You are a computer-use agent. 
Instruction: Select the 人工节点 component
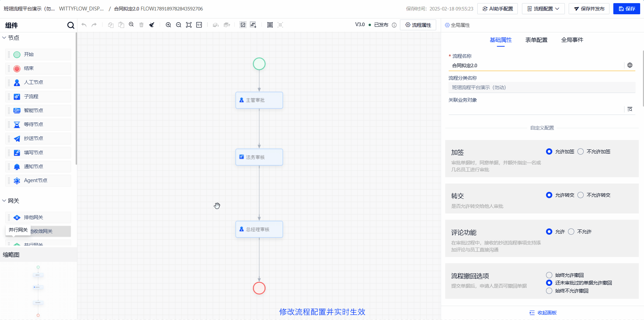point(38,83)
